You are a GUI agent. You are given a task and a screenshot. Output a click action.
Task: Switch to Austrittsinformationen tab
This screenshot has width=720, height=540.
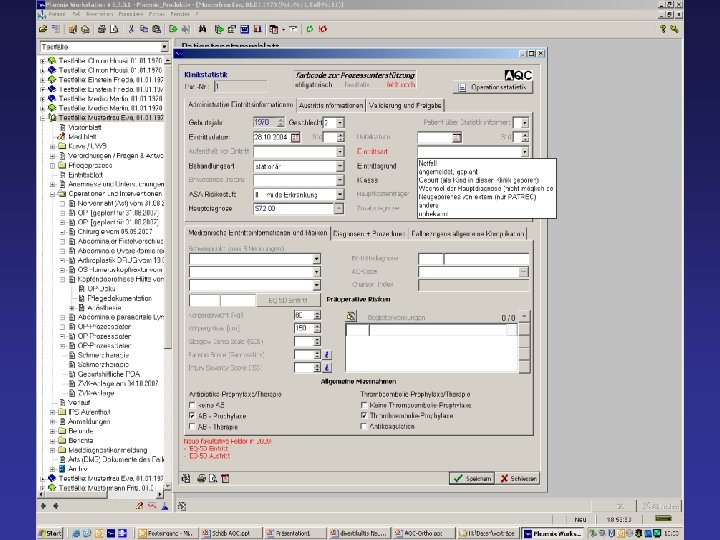(x=330, y=104)
